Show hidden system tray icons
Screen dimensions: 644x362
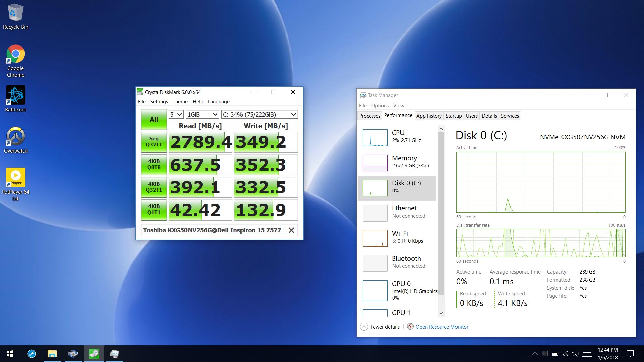(x=535, y=354)
